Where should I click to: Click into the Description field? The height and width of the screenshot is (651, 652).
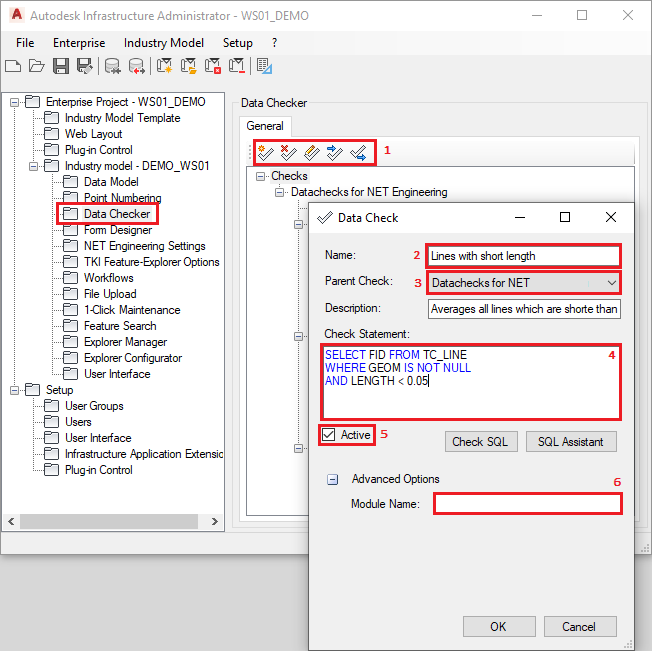[x=524, y=309]
